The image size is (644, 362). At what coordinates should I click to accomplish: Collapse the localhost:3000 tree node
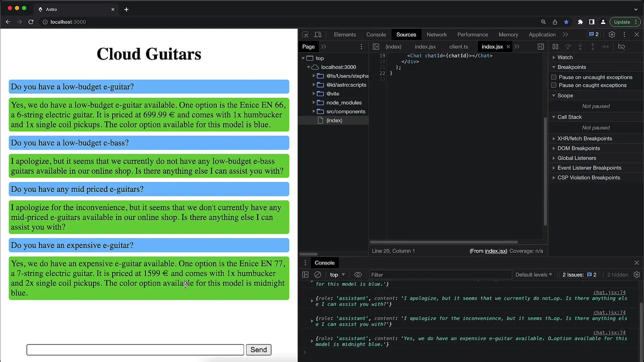click(309, 67)
